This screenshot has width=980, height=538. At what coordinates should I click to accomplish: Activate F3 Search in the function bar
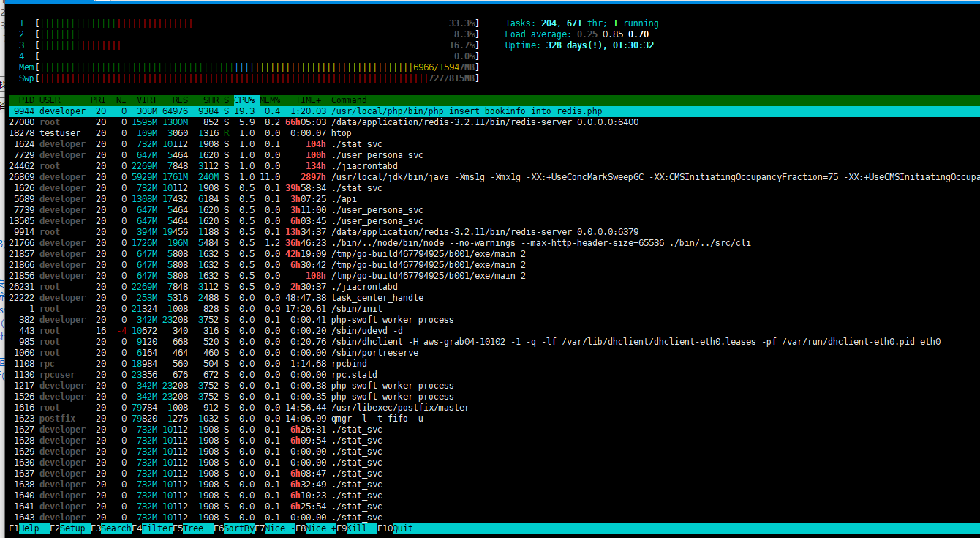pyautogui.click(x=111, y=528)
